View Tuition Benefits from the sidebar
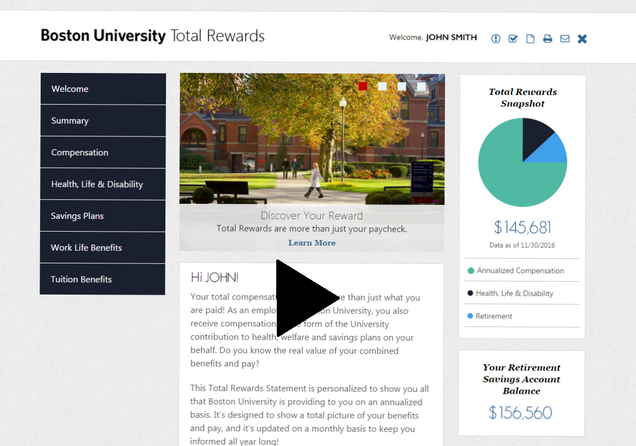 103,279
